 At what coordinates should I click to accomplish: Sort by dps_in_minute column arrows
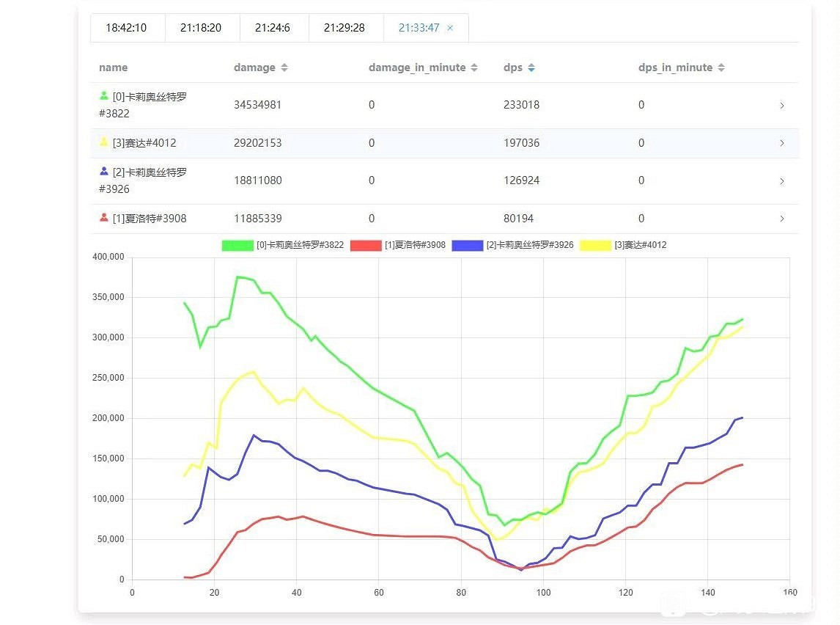click(721, 67)
